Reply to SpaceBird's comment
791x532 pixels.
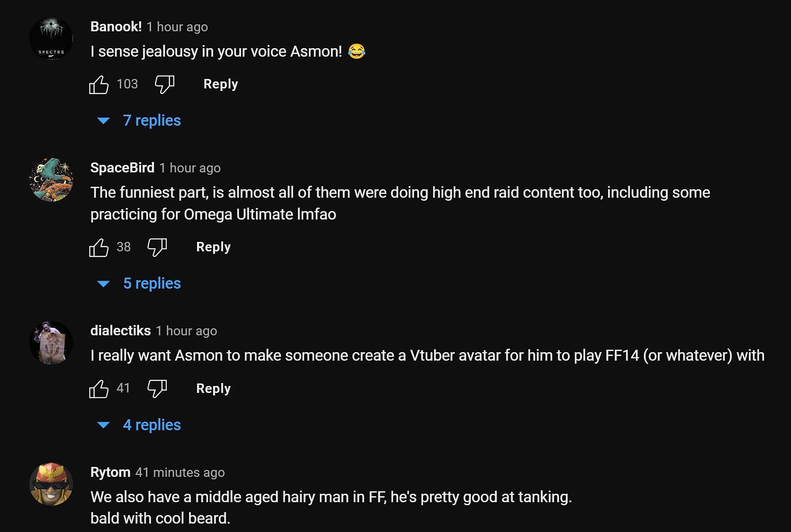pos(213,247)
